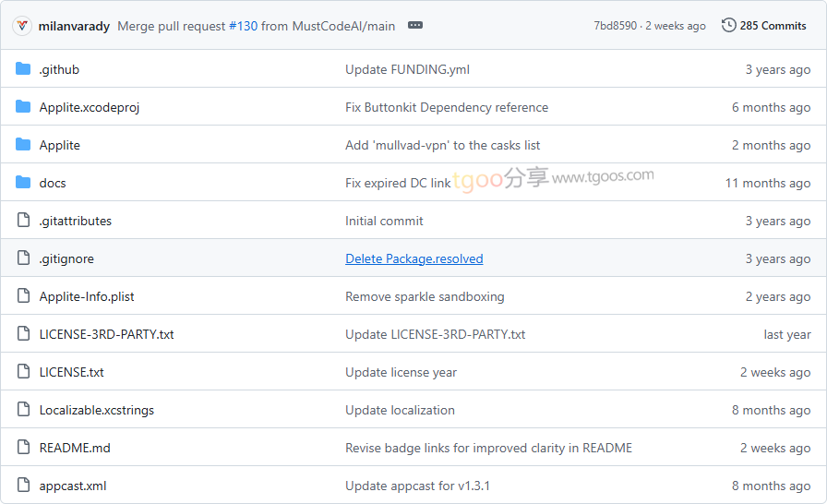Screen dimensions: 827x504
Task: Open LICENSE-3RD-PARTY.txt file name
Action: pos(106,334)
